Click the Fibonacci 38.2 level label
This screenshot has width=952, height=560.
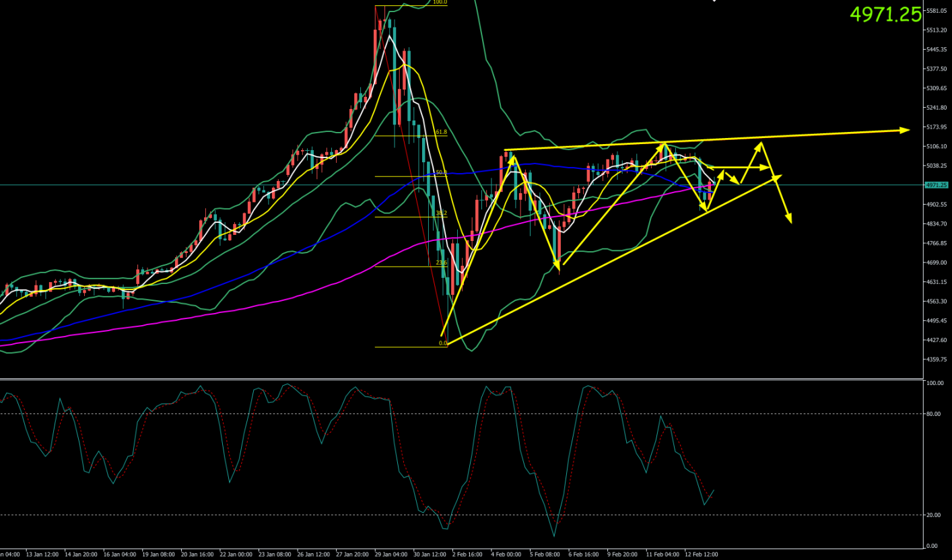point(441,213)
